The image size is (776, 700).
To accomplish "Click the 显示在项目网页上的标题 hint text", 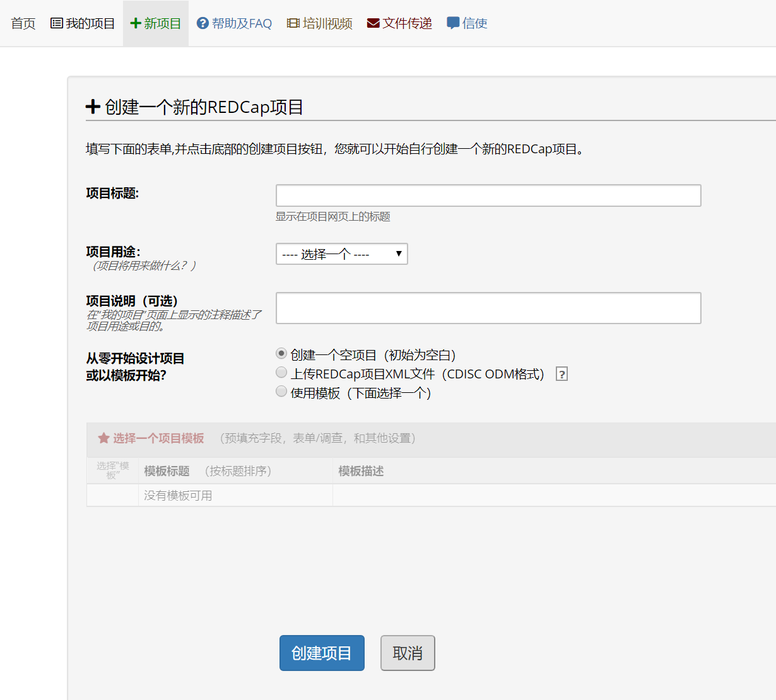I will 332,216.
